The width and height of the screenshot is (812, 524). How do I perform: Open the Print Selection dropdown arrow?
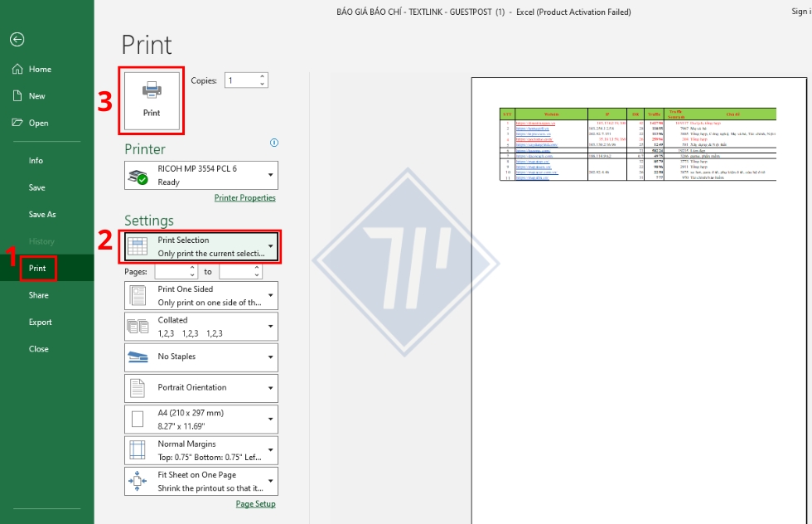tap(270, 245)
